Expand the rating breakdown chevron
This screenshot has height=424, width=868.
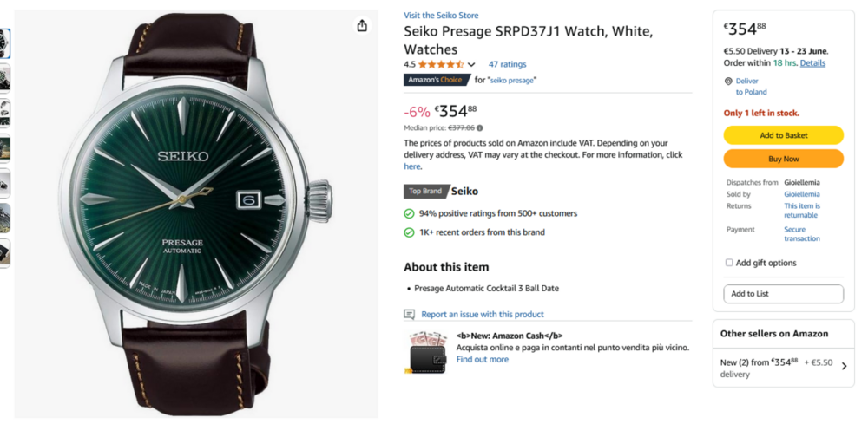471,64
